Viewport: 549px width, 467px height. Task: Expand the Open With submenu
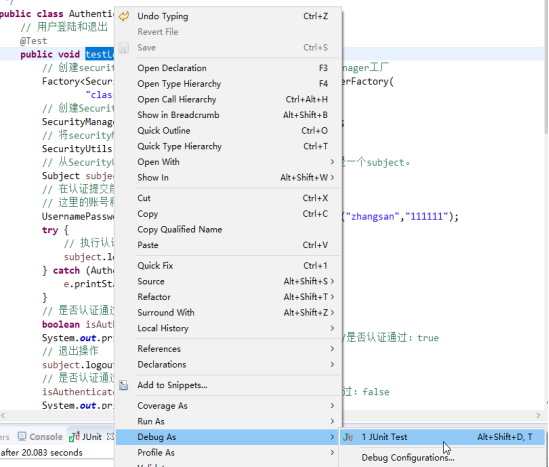coord(228,162)
